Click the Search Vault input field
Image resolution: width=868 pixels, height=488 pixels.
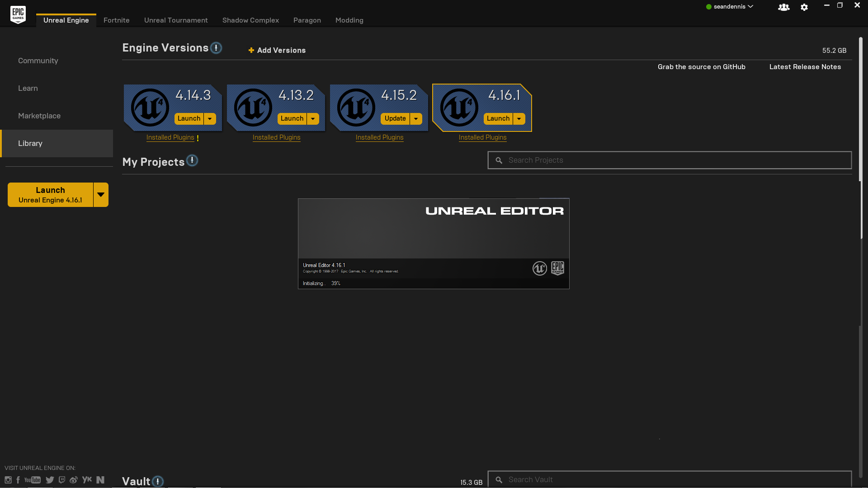pos(670,479)
